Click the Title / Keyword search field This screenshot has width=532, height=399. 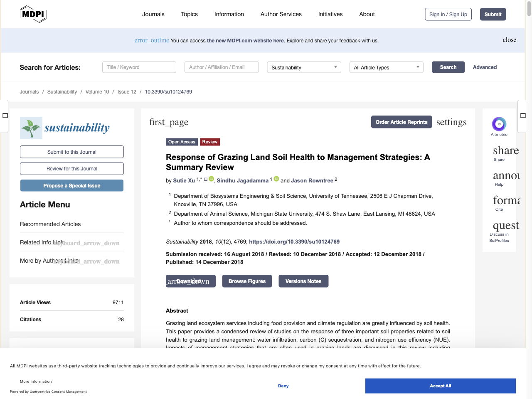coord(139,67)
